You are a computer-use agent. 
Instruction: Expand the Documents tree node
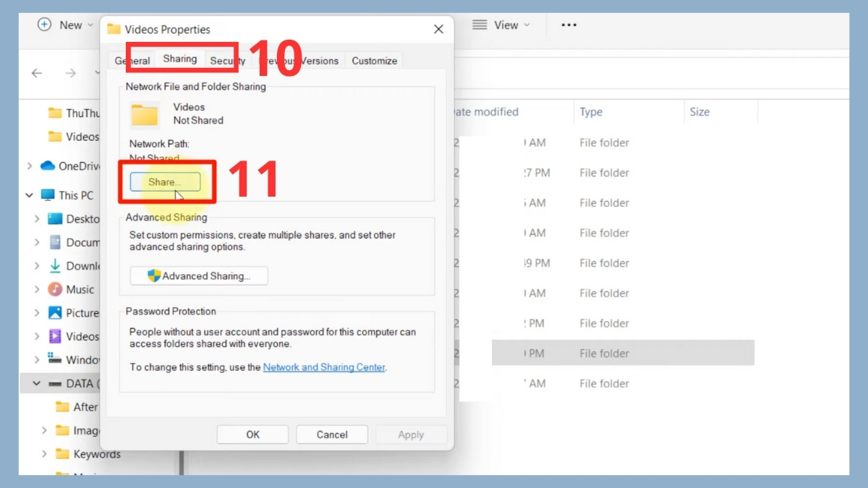(x=38, y=242)
